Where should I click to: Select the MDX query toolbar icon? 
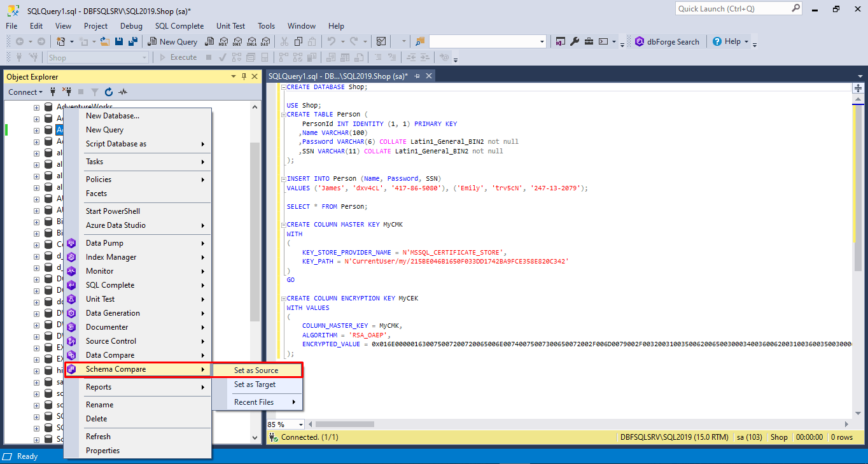[x=223, y=41]
